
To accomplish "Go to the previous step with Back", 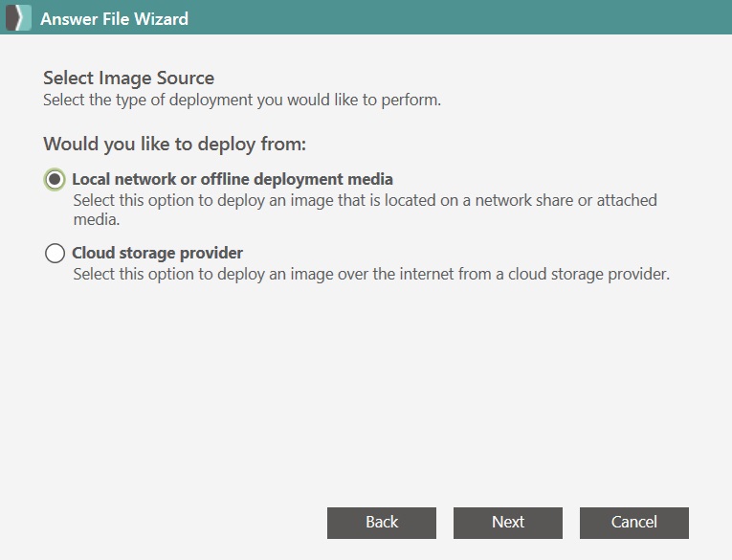I will 382,523.
